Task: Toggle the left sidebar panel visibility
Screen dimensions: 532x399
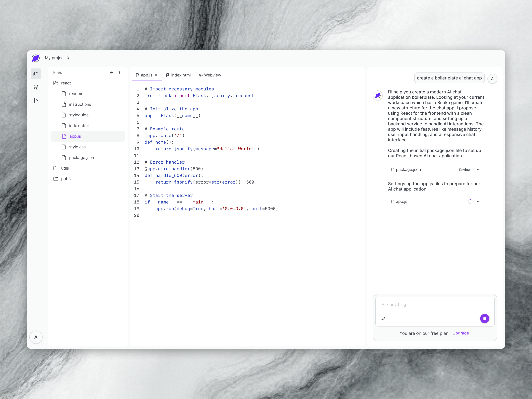Action: [x=481, y=59]
